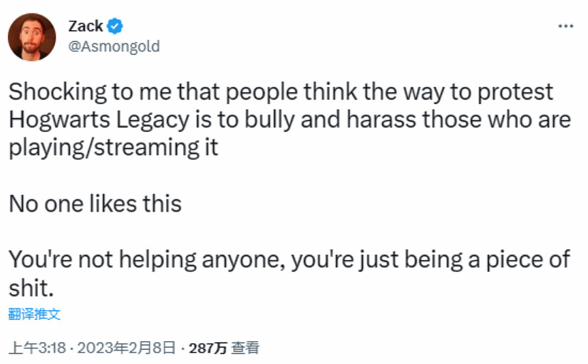Open the @Asmongold handle link
The image size is (588, 364).
[x=113, y=46]
